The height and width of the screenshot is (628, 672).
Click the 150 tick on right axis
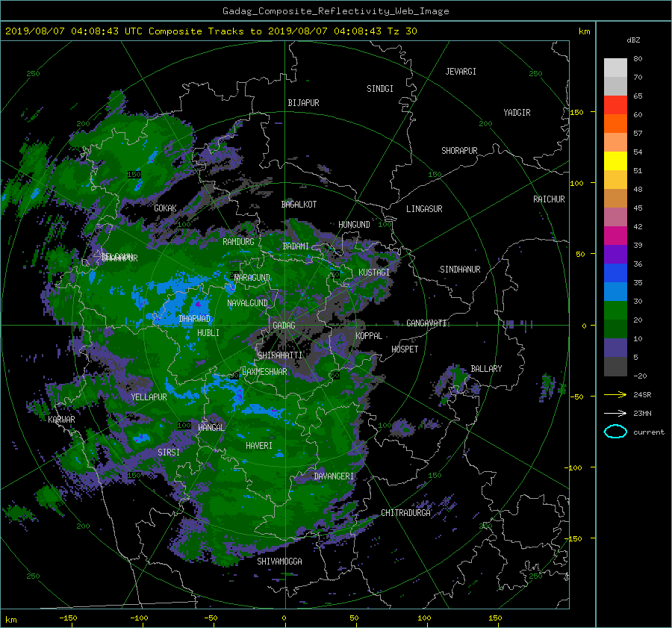[x=577, y=112]
